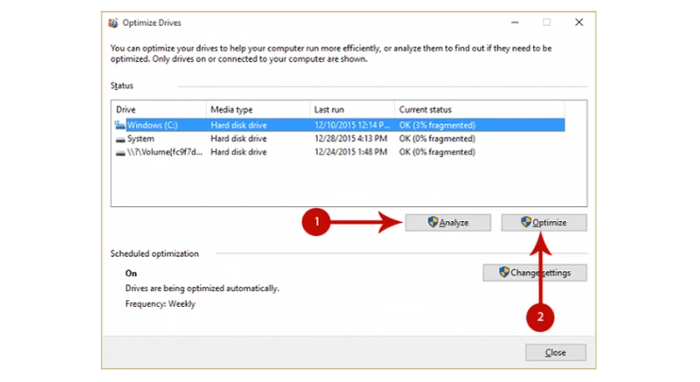Select the Windows (C:) drive row

coord(339,125)
